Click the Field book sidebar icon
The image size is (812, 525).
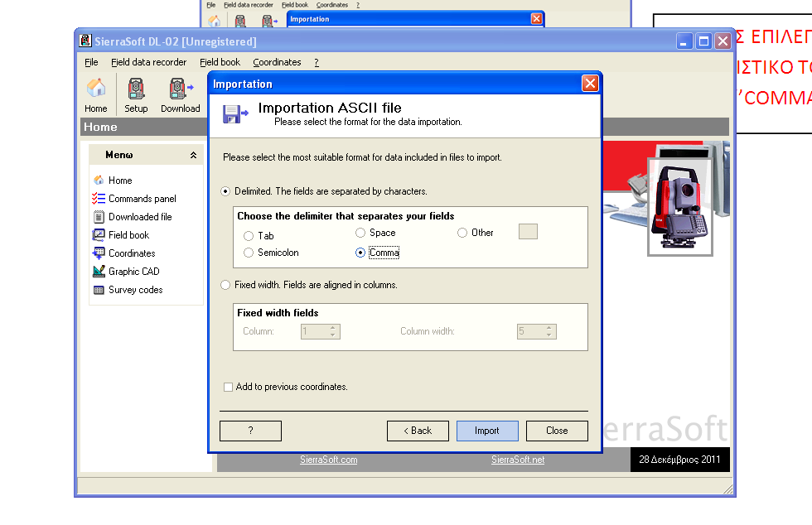pyautogui.click(x=99, y=235)
